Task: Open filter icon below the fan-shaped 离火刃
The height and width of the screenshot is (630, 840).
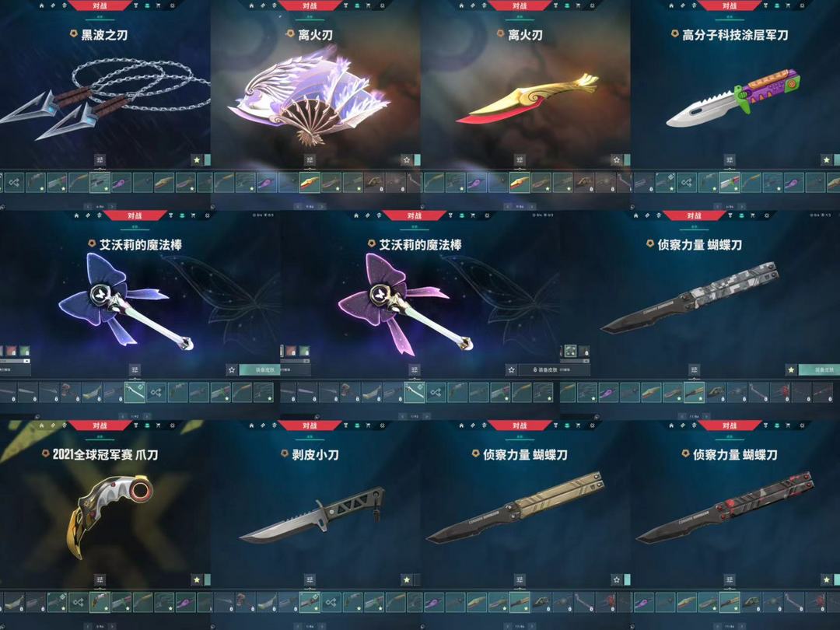Action: pyautogui.click(x=310, y=159)
